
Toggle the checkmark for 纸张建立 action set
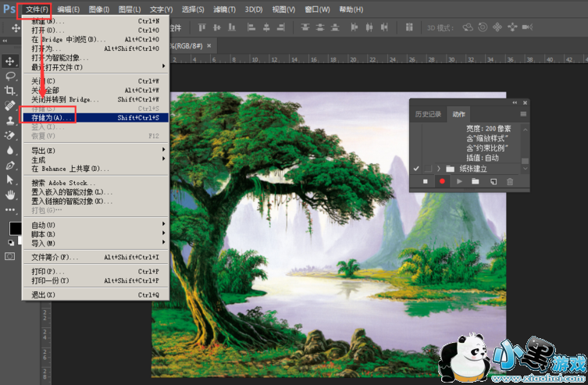[416, 168]
